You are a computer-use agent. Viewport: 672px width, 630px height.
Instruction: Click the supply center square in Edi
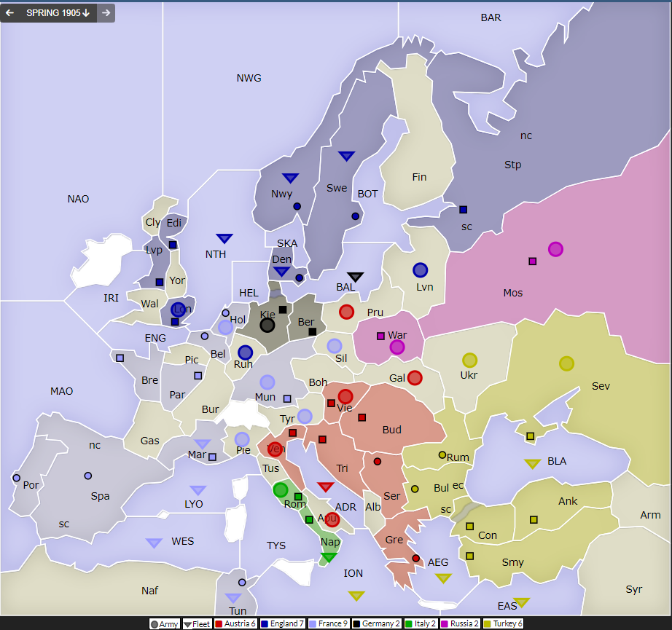click(173, 245)
